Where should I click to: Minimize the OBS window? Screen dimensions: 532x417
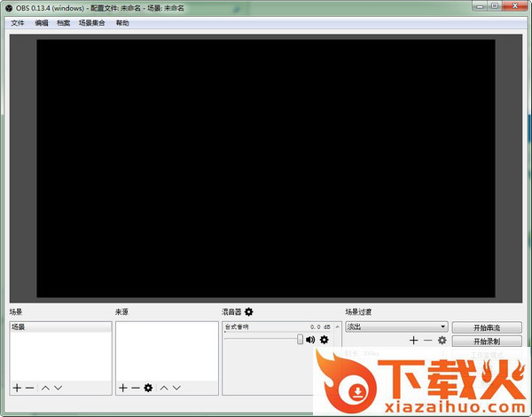pos(480,6)
